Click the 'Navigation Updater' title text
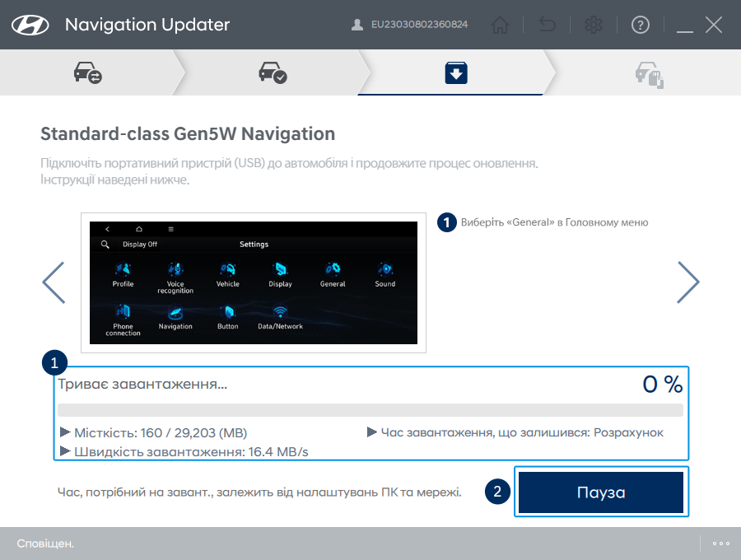Viewport: 741px width, 560px height. point(147,25)
